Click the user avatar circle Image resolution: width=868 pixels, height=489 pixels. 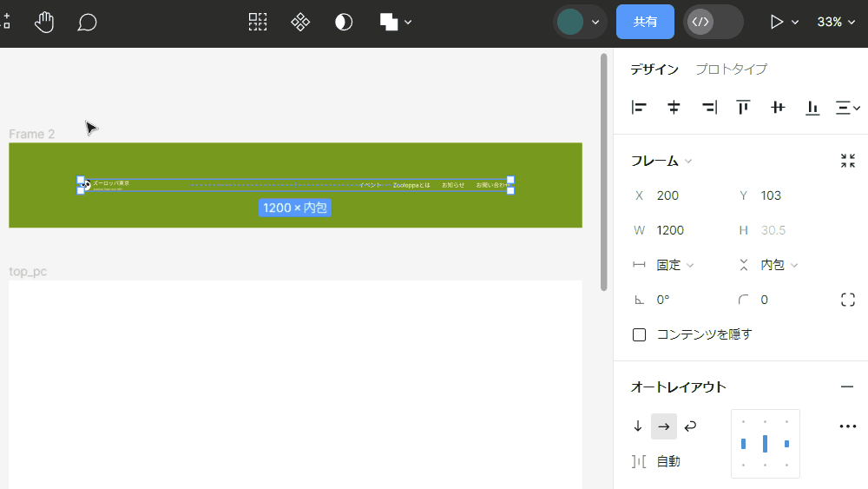tap(570, 23)
